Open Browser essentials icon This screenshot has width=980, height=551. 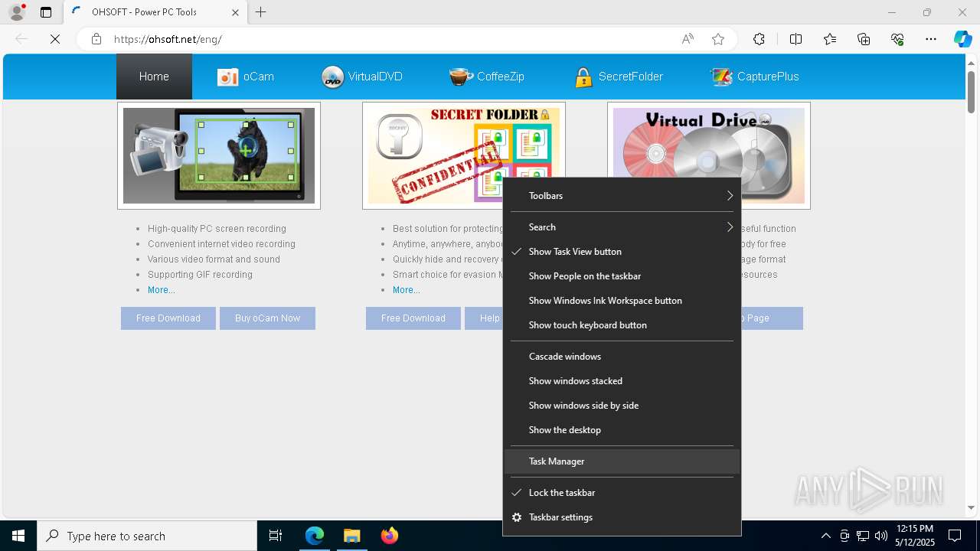coord(897,39)
